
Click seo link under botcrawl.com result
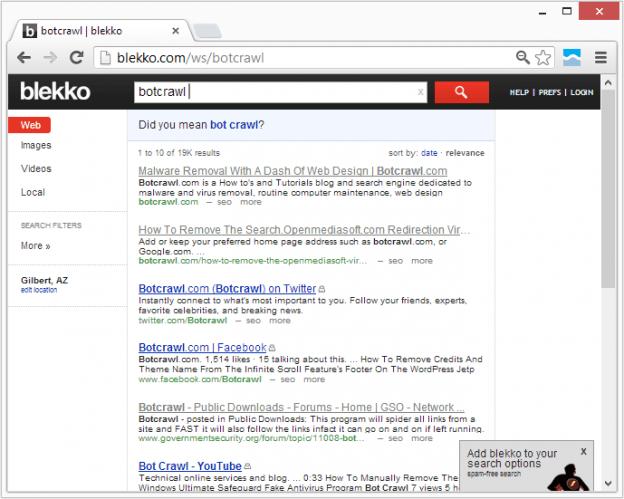pyautogui.click(x=224, y=202)
